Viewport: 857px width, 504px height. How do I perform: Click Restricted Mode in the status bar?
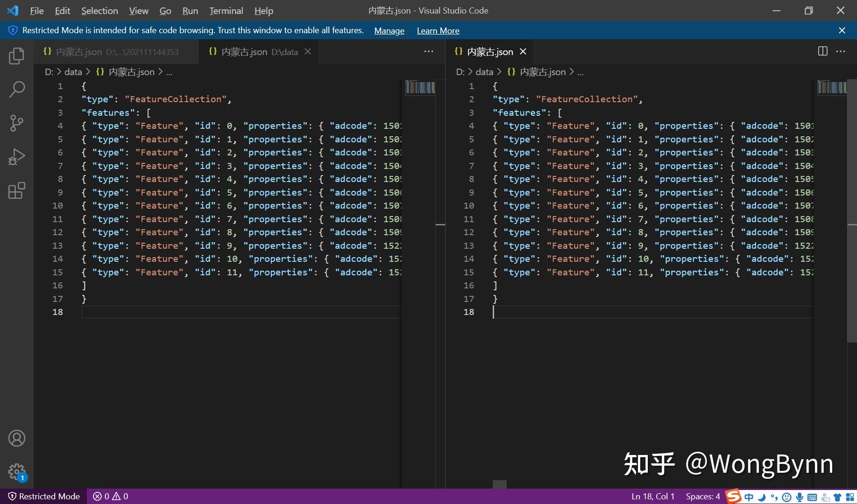click(x=44, y=497)
